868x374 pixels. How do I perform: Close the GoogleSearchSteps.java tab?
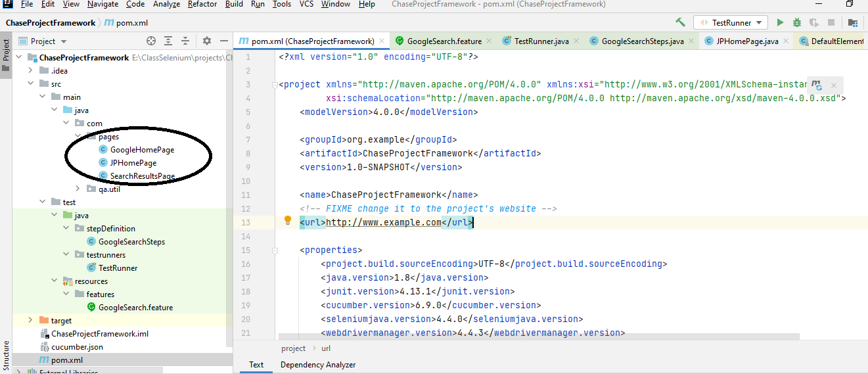[x=691, y=41]
